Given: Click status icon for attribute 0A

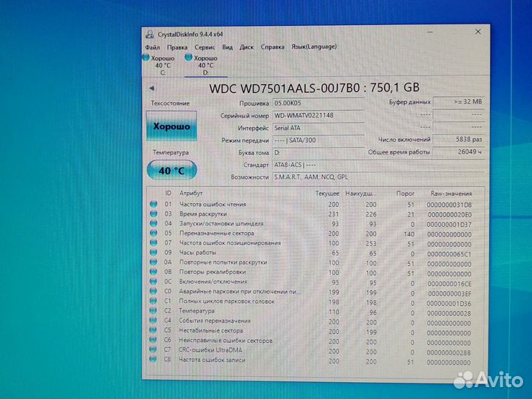Looking at the screenshot, I should pyautogui.click(x=154, y=262).
